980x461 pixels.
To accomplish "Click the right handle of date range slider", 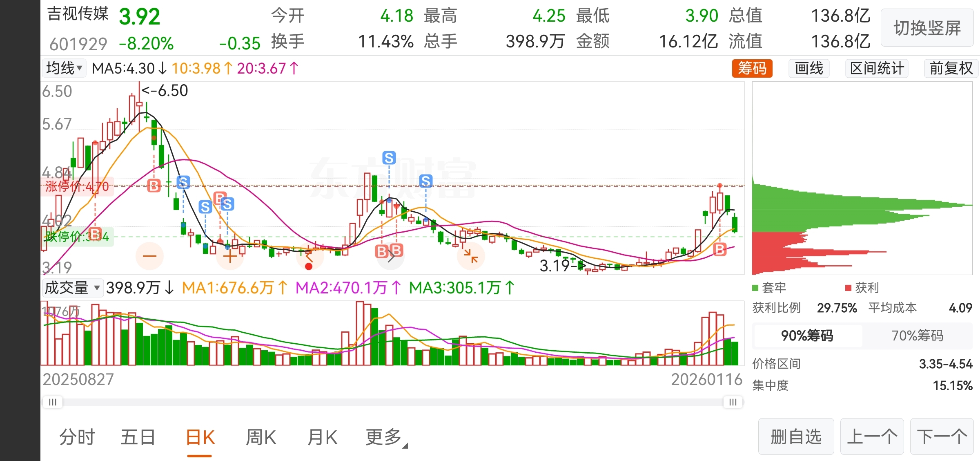I will coord(733,402).
